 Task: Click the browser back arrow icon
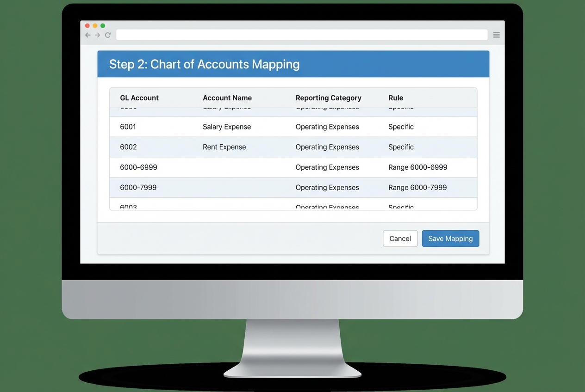pos(87,35)
